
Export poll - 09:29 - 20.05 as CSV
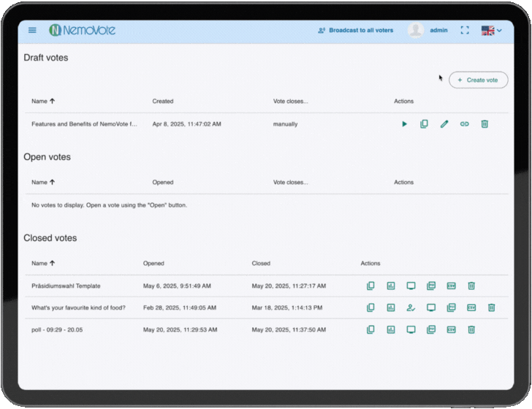(452, 329)
